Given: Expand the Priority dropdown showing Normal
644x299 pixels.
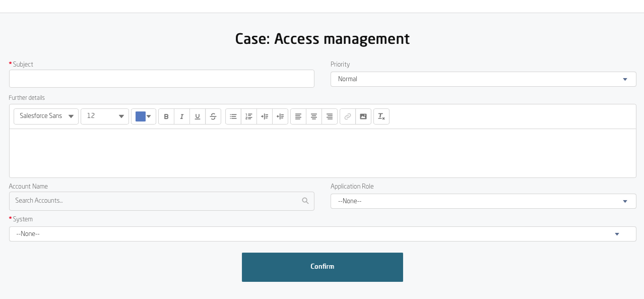Looking at the screenshot, I should (483, 79).
